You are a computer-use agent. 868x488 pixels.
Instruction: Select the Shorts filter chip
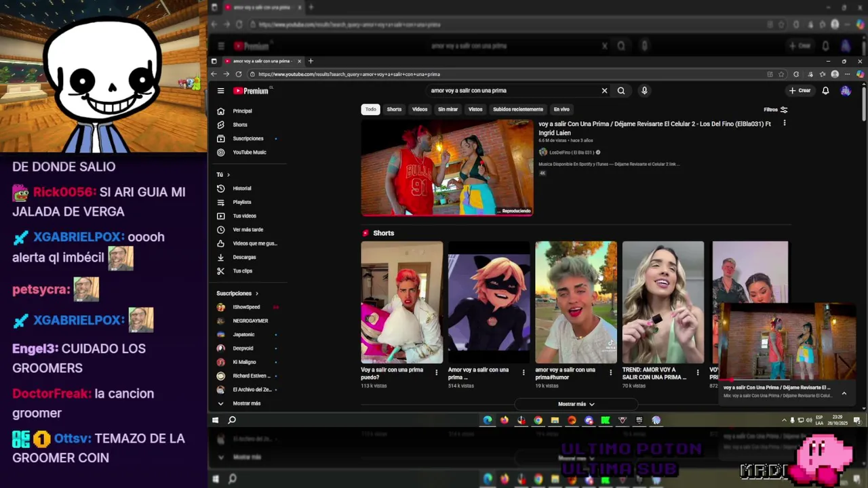pyautogui.click(x=394, y=109)
